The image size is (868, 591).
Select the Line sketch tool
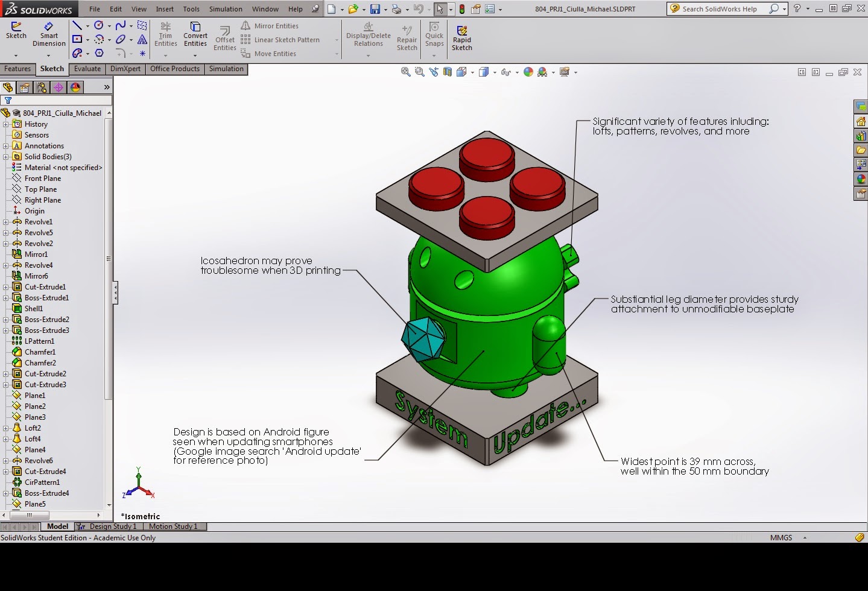77,25
